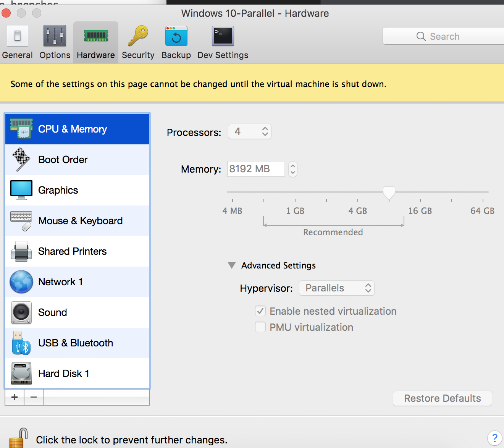Open the Processors count dropdown
This screenshot has height=448, width=504.
[x=250, y=131]
